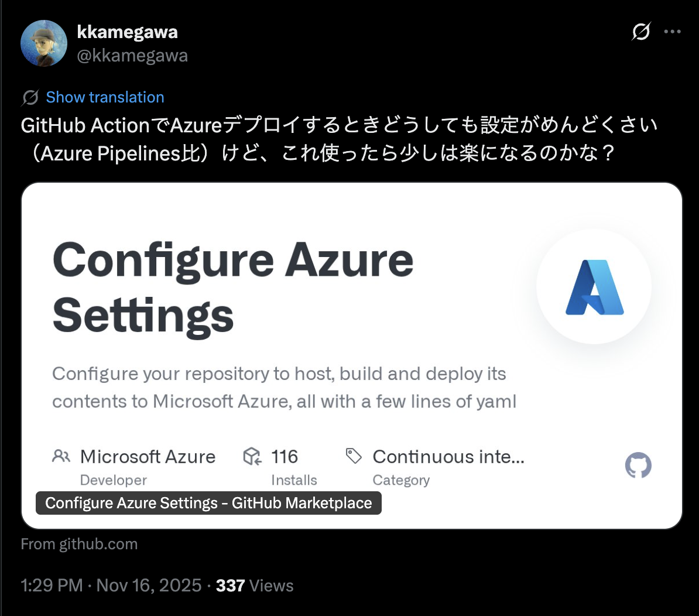
Task: Click the GitHub logo inside the preview card
Action: (638, 465)
